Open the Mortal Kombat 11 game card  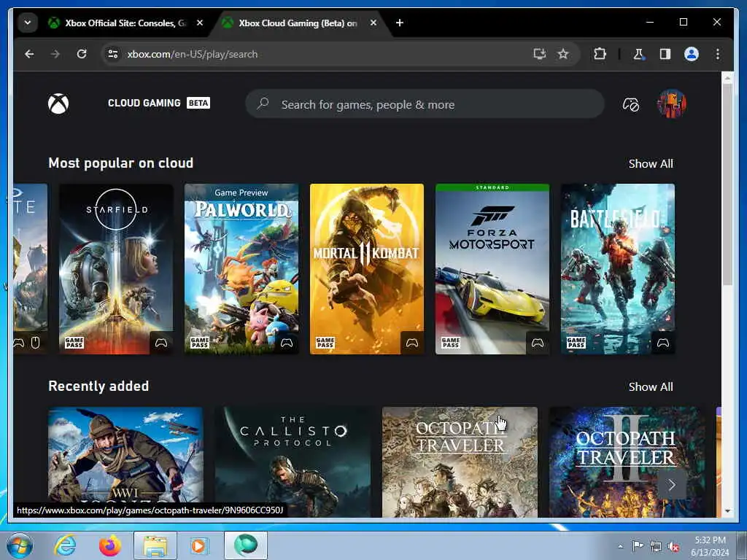[x=367, y=269]
